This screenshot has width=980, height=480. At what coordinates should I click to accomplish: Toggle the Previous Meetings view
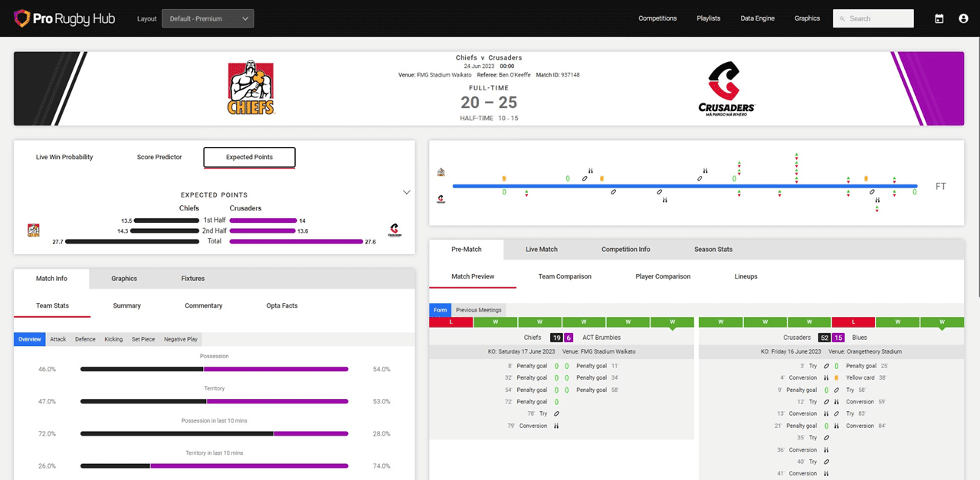coord(479,310)
